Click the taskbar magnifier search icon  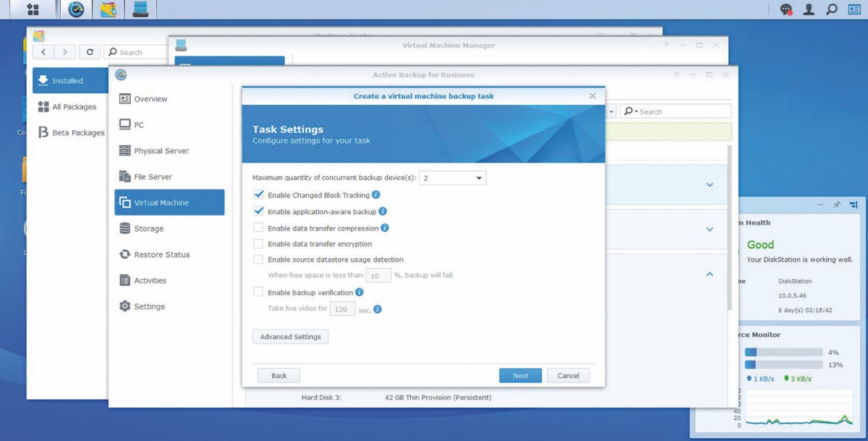click(832, 9)
